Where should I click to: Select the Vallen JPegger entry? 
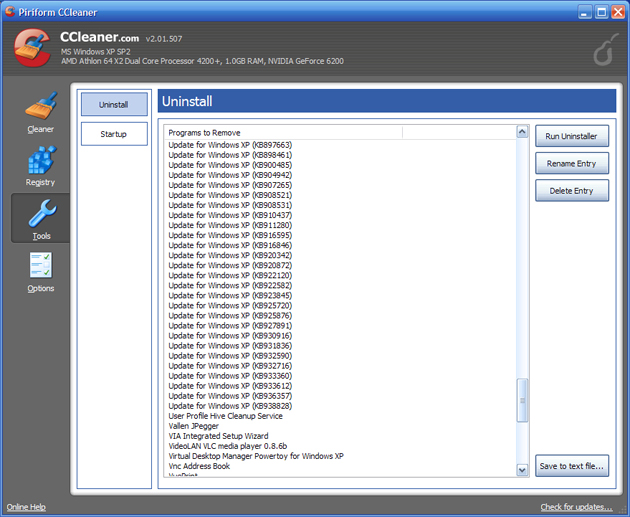[x=194, y=426]
